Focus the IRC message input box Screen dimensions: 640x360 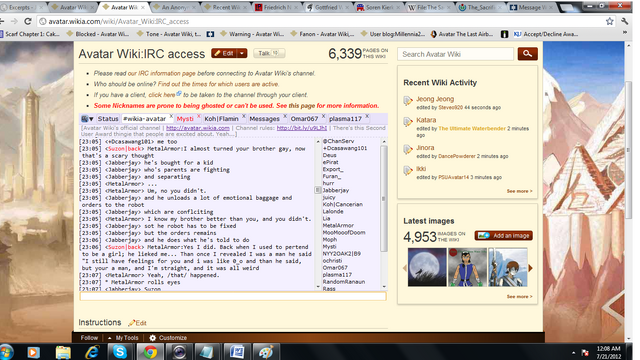point(233,296)
